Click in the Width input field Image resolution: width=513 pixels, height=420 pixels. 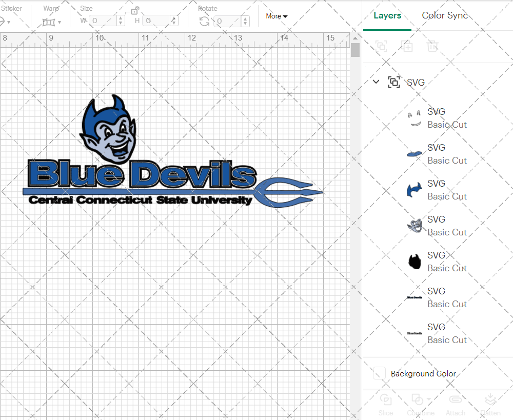(103, 21)
